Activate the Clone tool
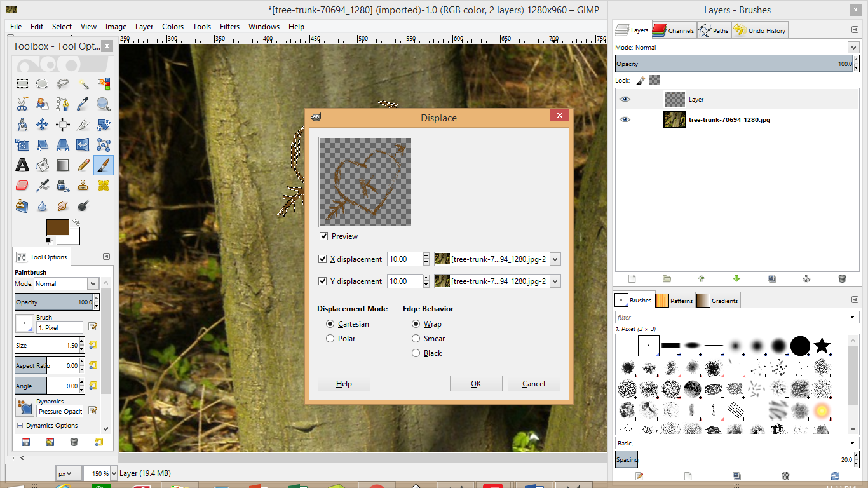 pos(83,186)
